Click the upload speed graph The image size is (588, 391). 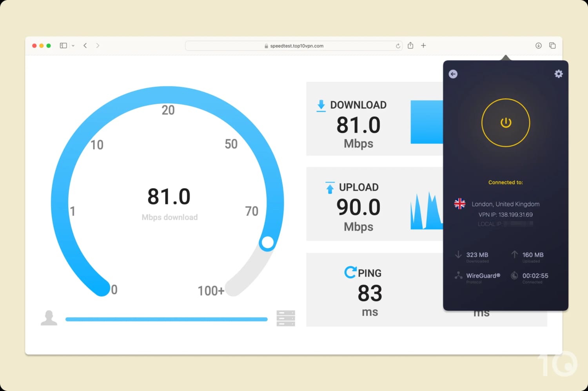pyautogui.click(x=426, y=211)
